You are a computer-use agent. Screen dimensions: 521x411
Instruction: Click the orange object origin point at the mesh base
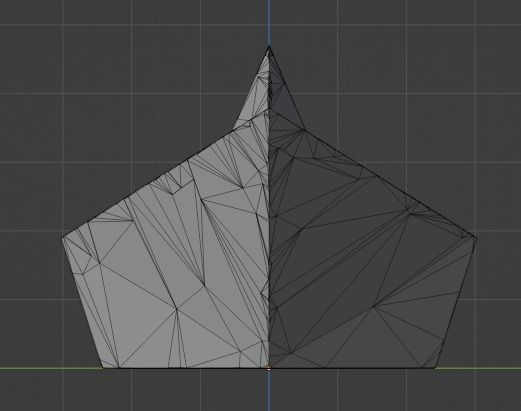(x=269, y=368)
